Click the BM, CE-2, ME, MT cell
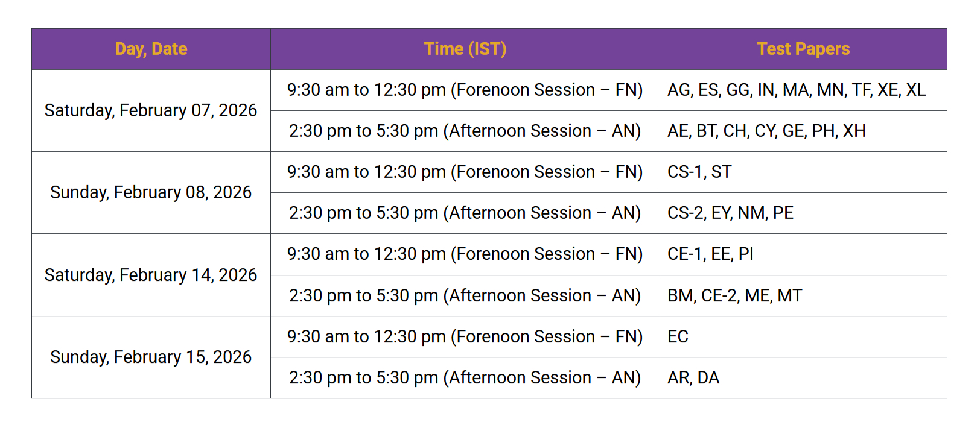 [734, 295]
